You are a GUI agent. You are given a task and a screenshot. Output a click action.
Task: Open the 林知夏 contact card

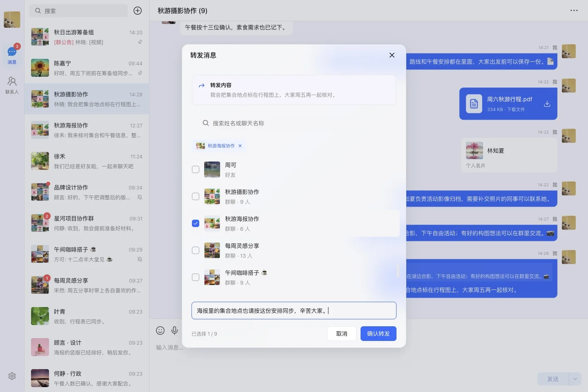[x=509, y=155]
